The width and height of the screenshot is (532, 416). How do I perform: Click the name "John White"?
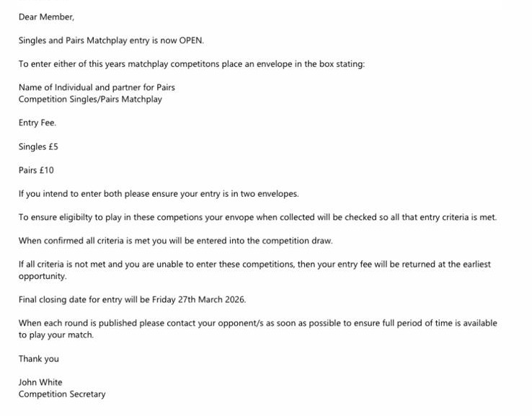tap(40, 382)
